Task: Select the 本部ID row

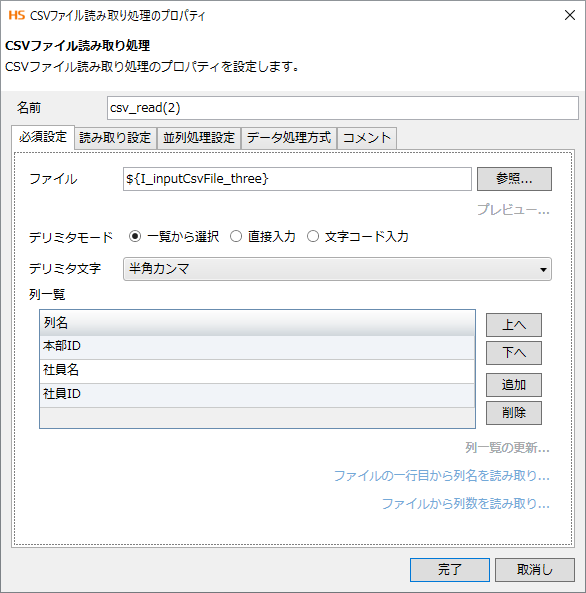Action: (257, 347)
